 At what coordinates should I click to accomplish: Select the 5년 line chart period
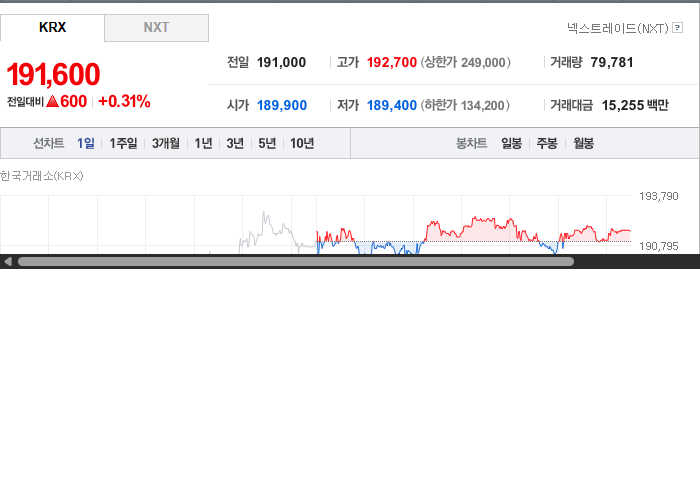tap(267, 143)
